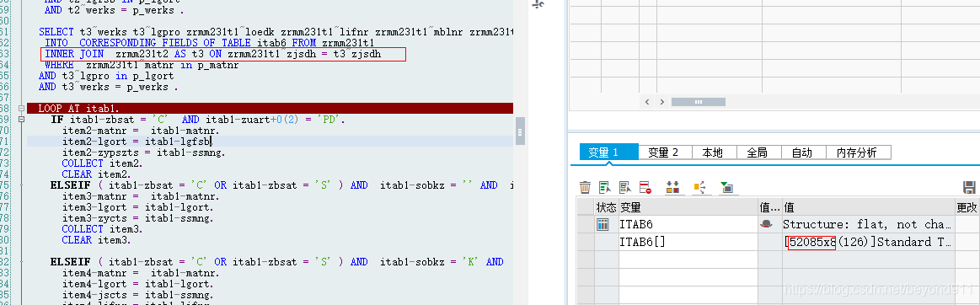Viewport: 980px width, 305px height.
Task: Click the 更改 column header
Action: tap(967, 207)
